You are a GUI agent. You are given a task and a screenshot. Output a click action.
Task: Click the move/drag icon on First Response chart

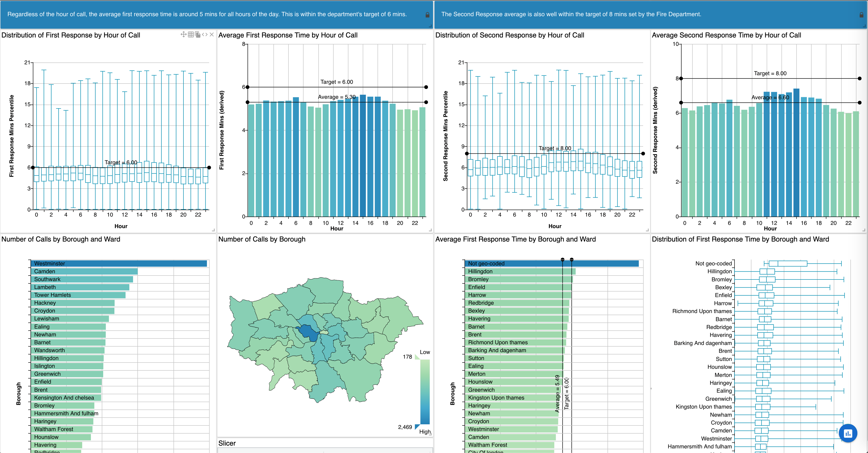pos(183,34)
